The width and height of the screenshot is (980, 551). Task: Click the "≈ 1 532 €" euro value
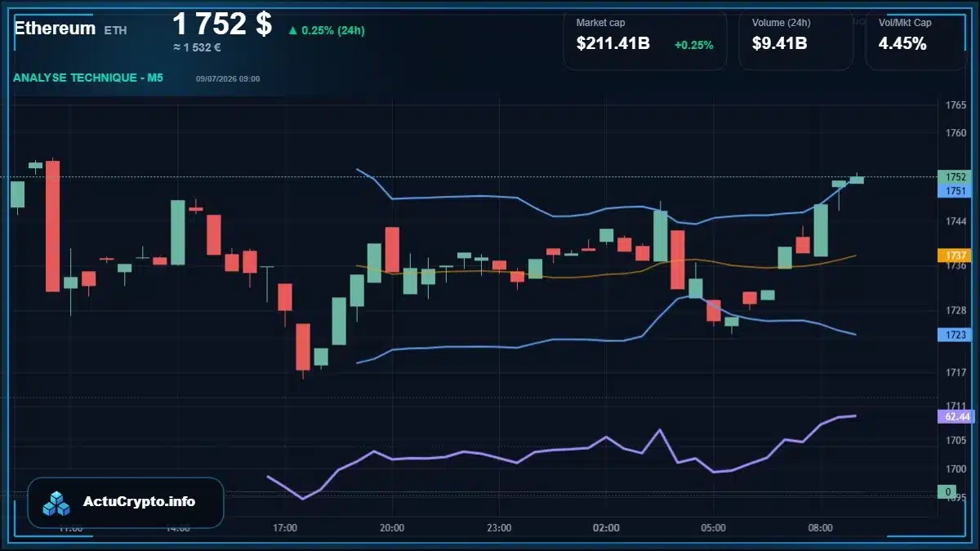(197, 47)
